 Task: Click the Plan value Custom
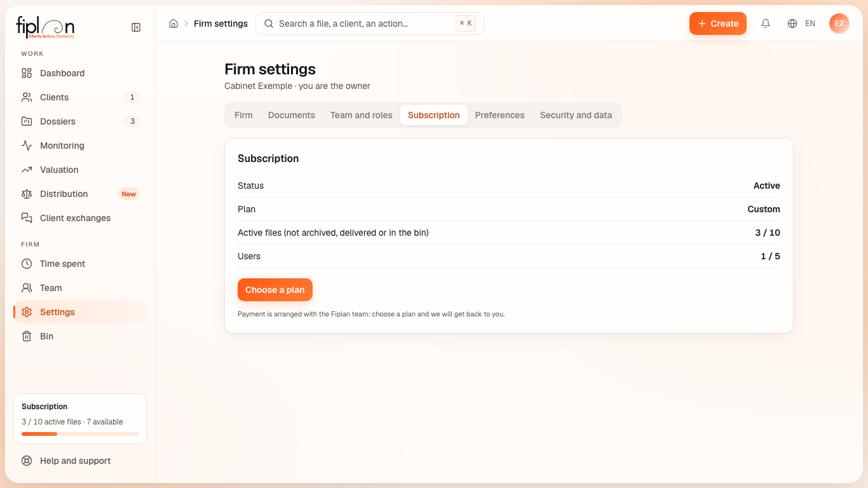(x=764, y=209)
